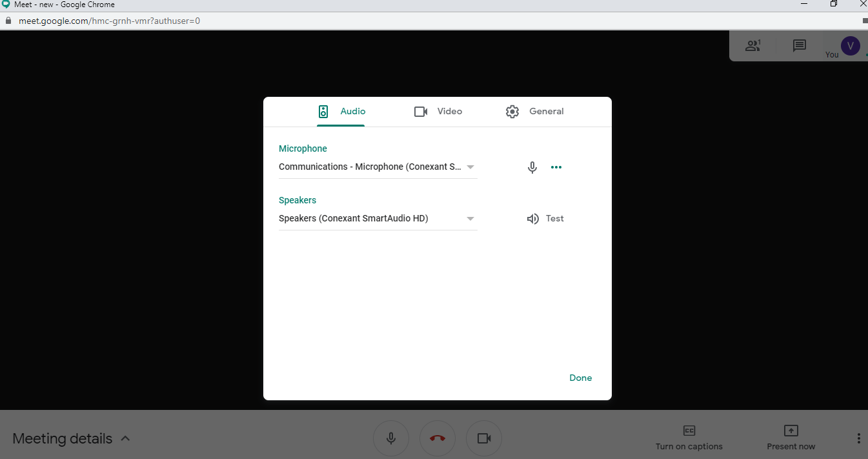
Task: Hang up the call
Action: tap(438, 438)
